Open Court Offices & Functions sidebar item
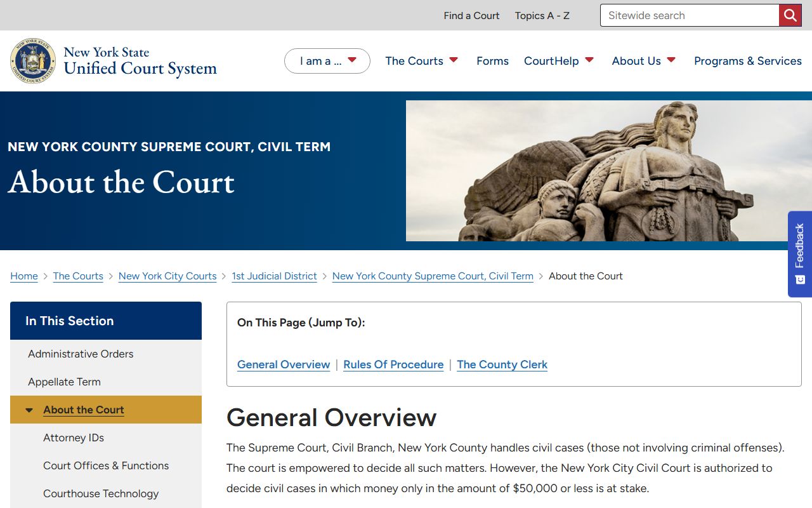 click(106, 465)
